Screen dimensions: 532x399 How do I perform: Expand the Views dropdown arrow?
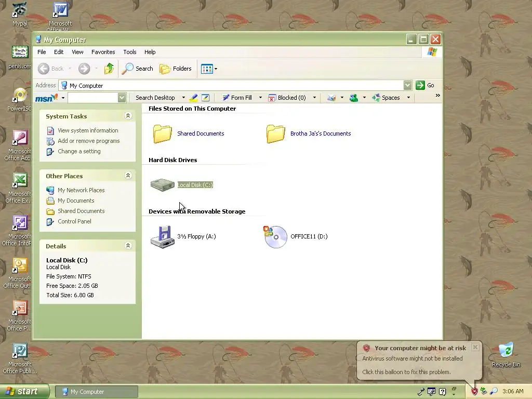pyautogui.click(x=216, y=69)
